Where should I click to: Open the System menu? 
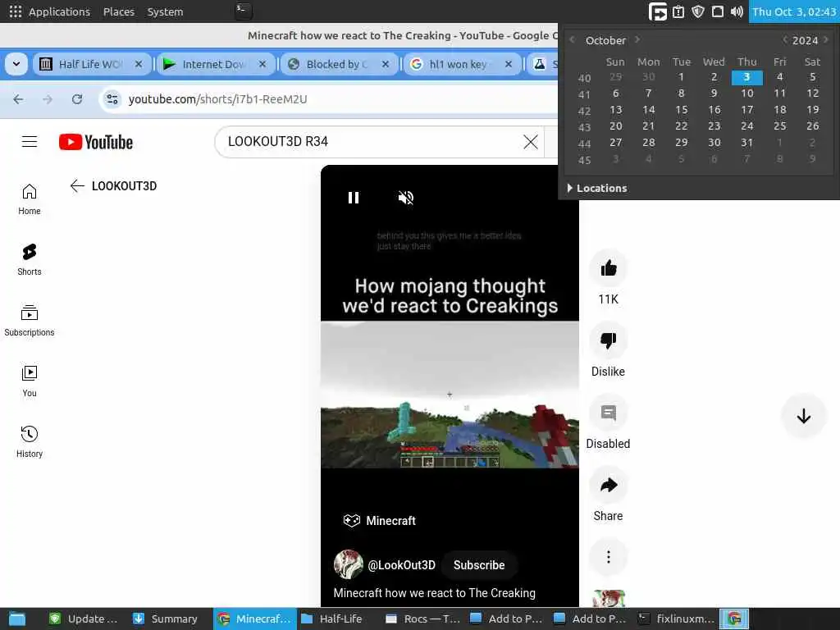click(x=165, y=11)
